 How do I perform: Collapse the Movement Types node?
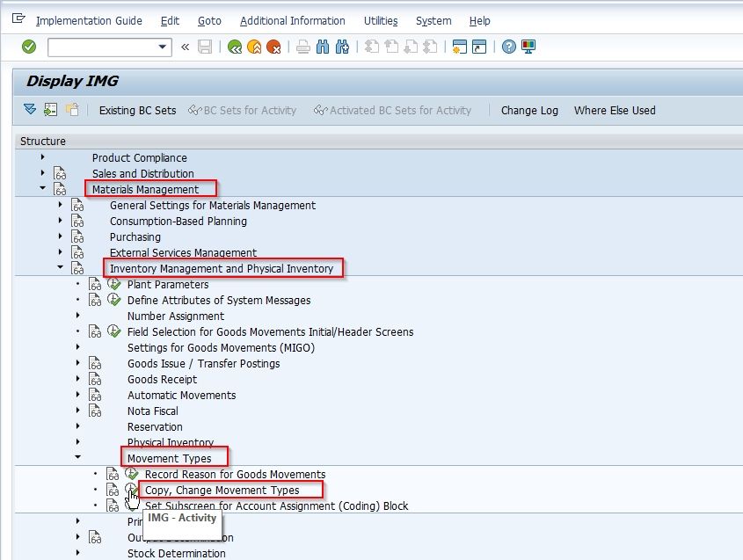[77, 457]
